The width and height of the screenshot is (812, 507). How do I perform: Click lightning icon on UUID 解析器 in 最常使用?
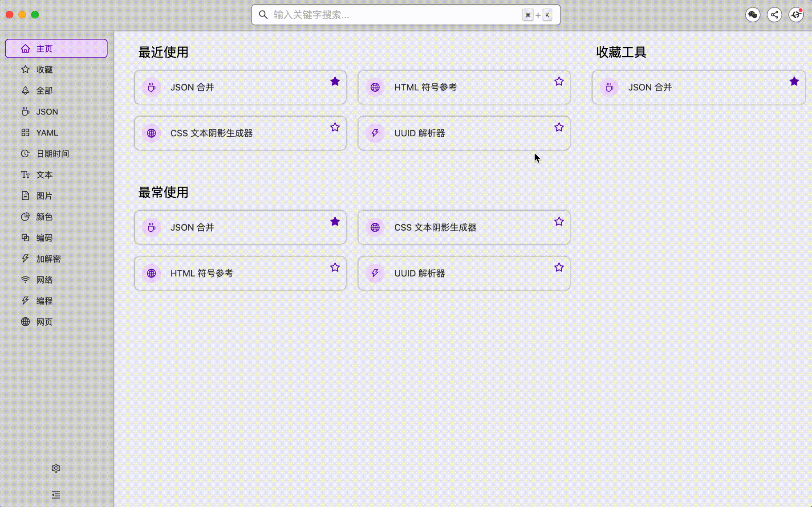tap(375, 273)
